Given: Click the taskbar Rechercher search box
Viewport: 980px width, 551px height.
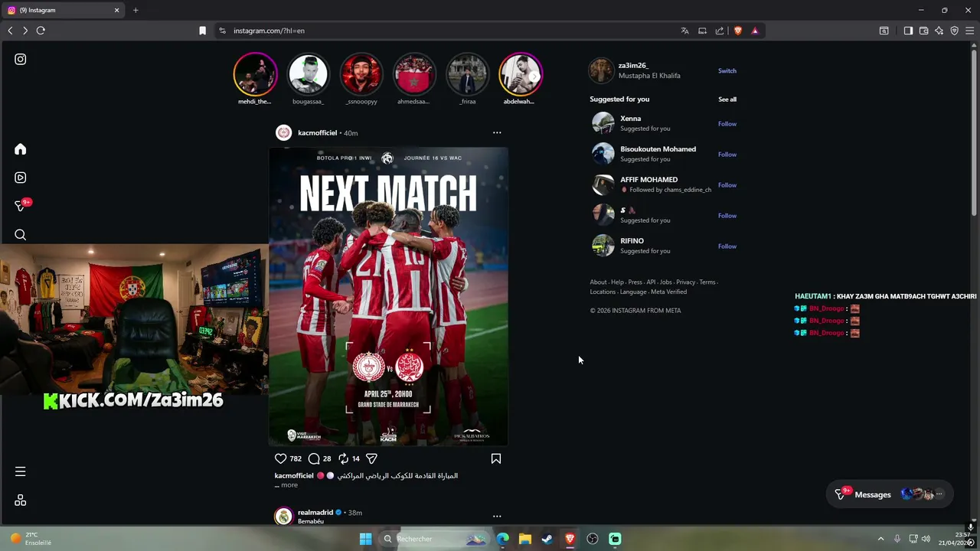Looking at the screenshot, I should (433, 539).
